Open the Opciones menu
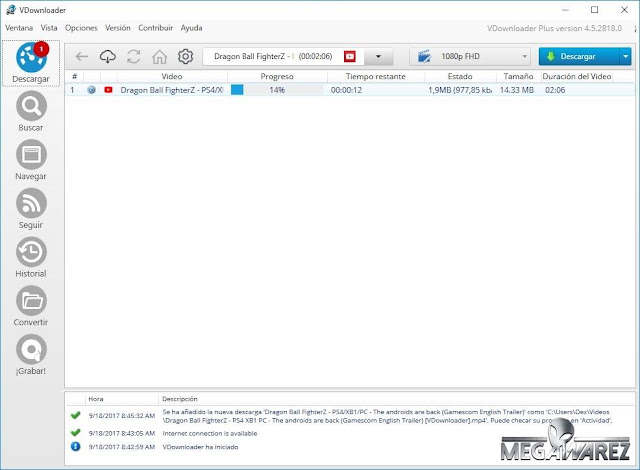Viewport: 640px width, 470px height. pyautogui.click(x=81, y=28)
